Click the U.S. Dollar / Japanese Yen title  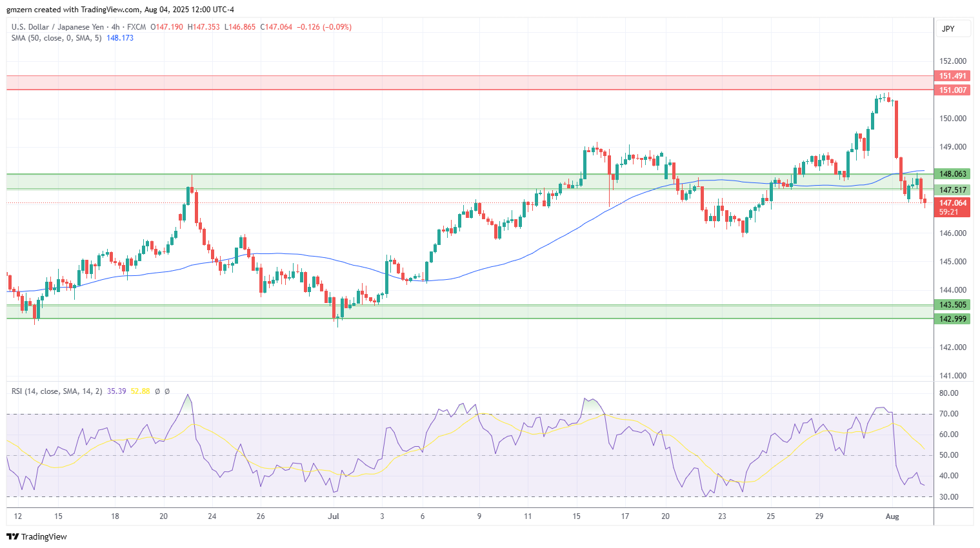pos(57,27)
